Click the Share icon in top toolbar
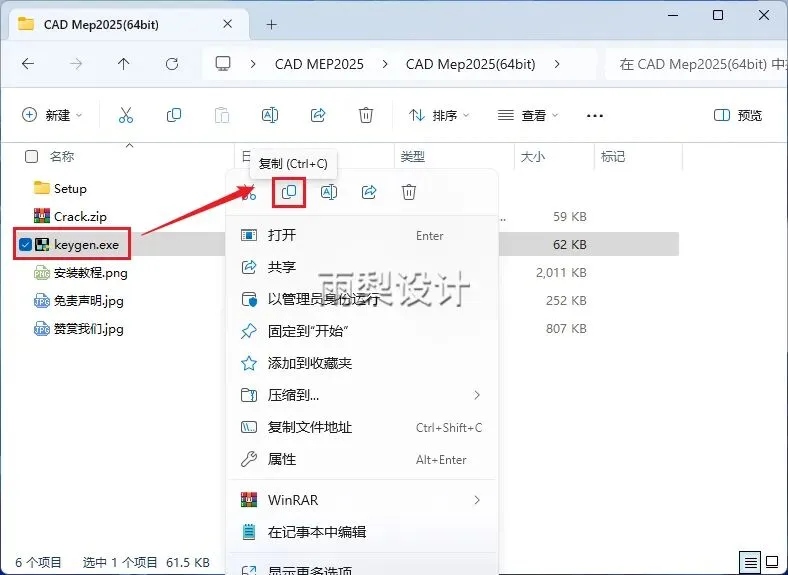788x575 pixels. click(x=318, y=116)
